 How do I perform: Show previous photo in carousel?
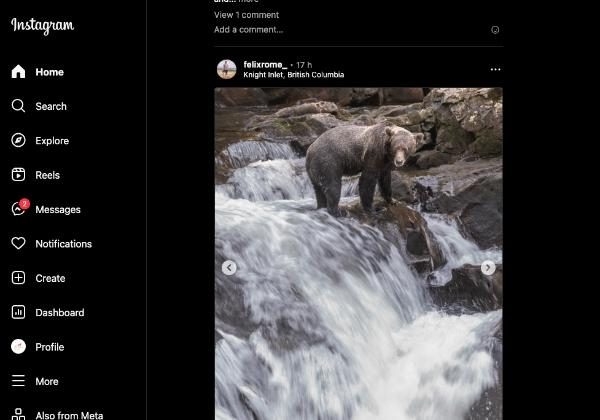click(229, 268)
